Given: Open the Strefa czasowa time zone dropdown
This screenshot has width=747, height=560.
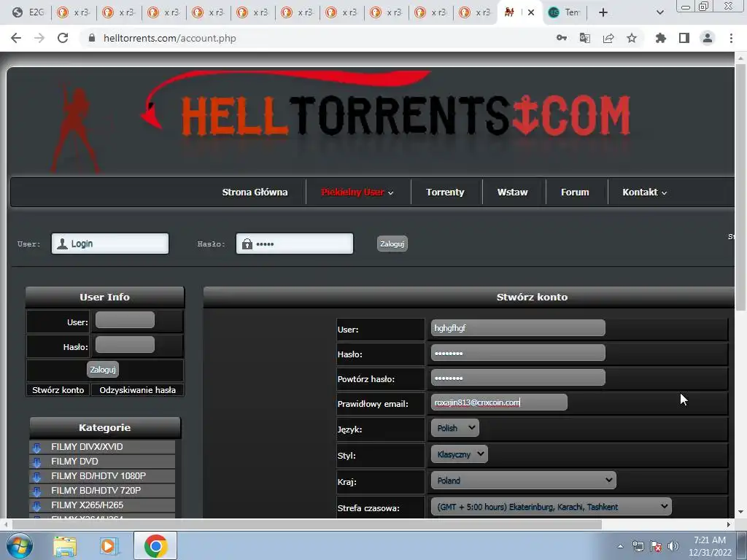Looking at the screenshot, I should point(551,507).
